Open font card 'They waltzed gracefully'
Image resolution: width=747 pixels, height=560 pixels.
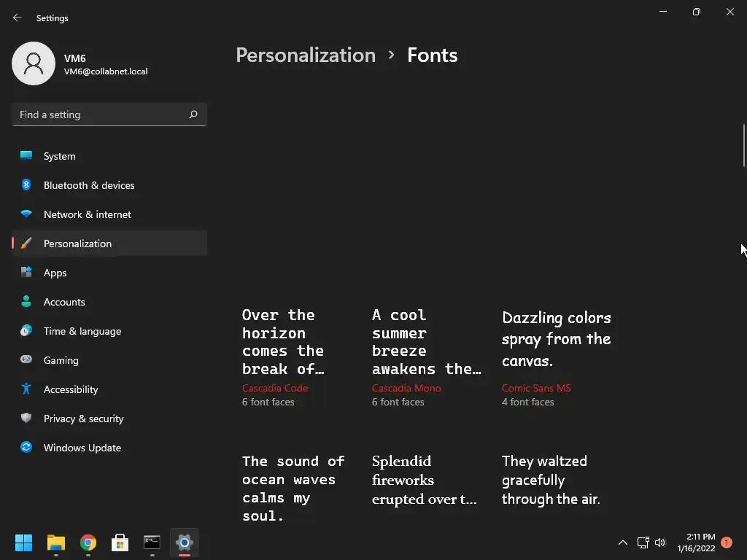[x=551, y=480]
